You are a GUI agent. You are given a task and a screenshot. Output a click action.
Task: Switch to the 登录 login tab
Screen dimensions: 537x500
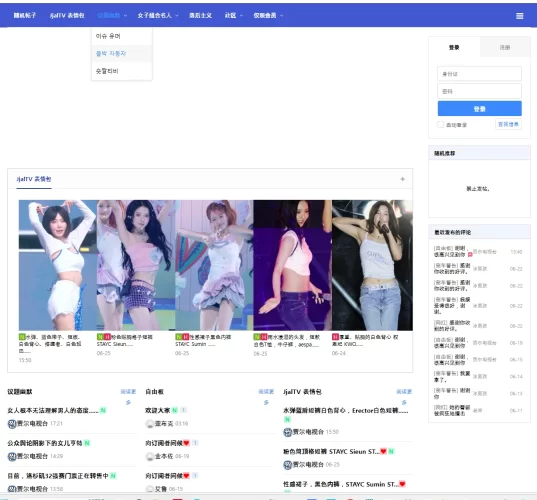(x=454, y=47)
